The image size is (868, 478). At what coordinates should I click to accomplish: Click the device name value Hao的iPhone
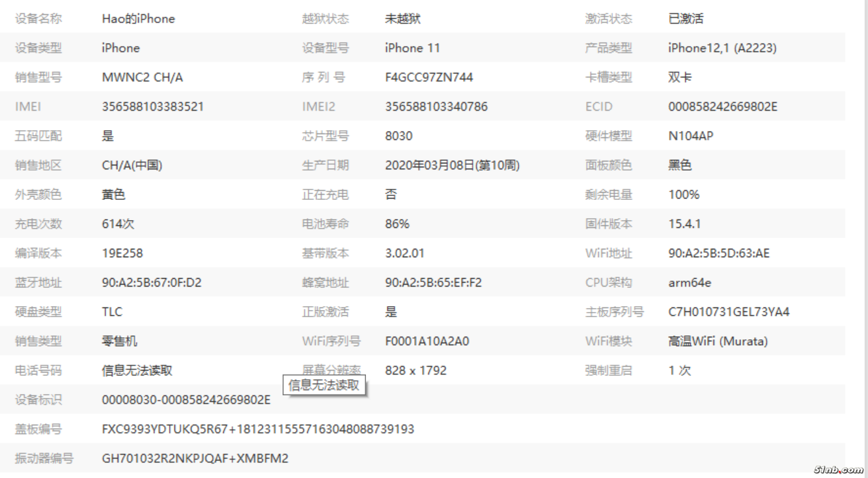point(138,19)
